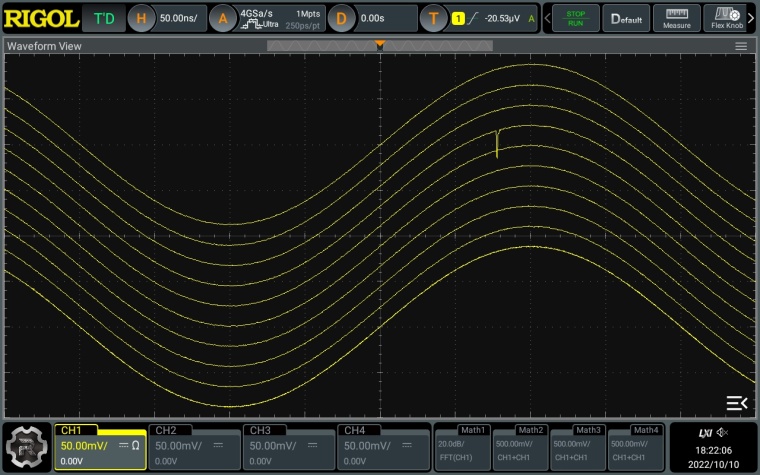Enable channel CH3

pyautogui.click(x=288, y=446)
